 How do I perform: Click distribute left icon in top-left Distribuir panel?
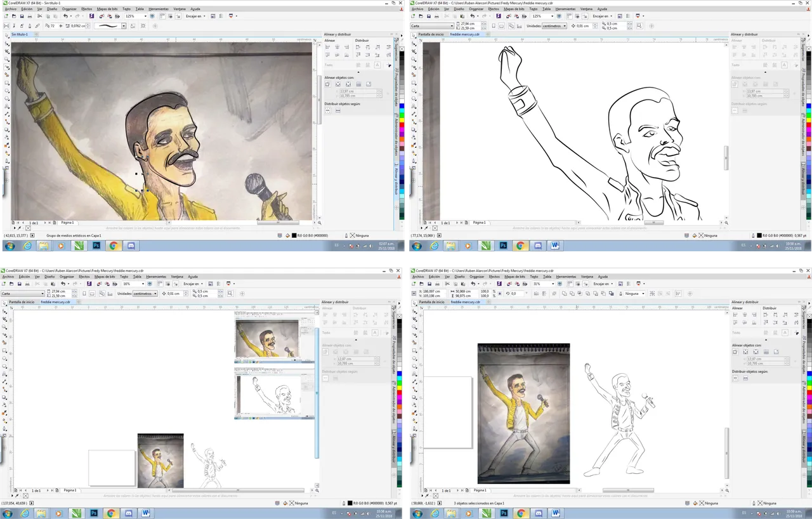(358, 47)
